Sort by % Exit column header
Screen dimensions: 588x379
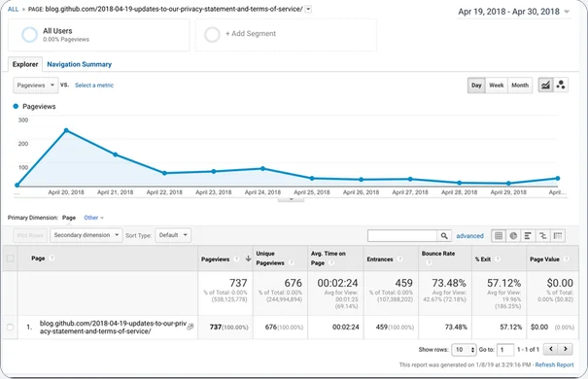(483, 259)
